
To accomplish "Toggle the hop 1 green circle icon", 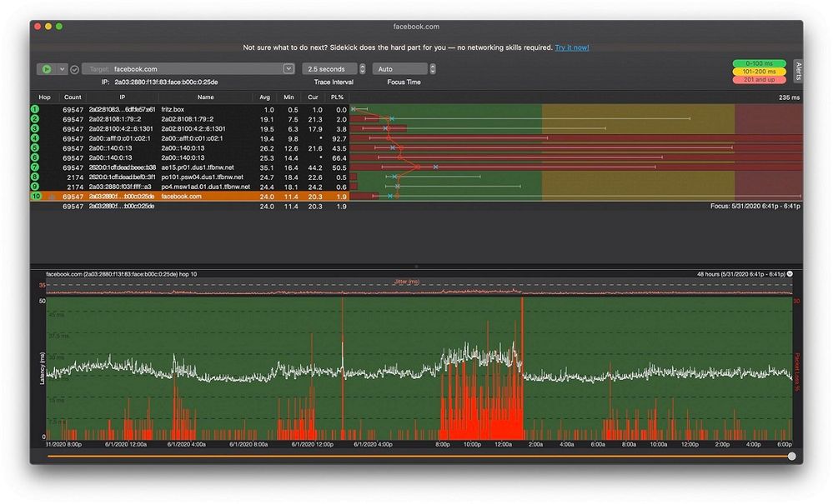I will 35,109.
